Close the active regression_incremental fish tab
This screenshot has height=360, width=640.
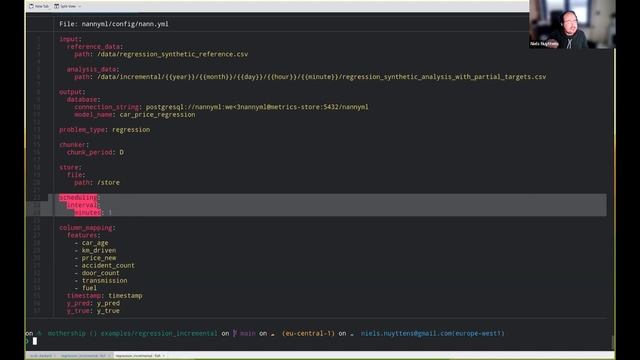[164, 356]
